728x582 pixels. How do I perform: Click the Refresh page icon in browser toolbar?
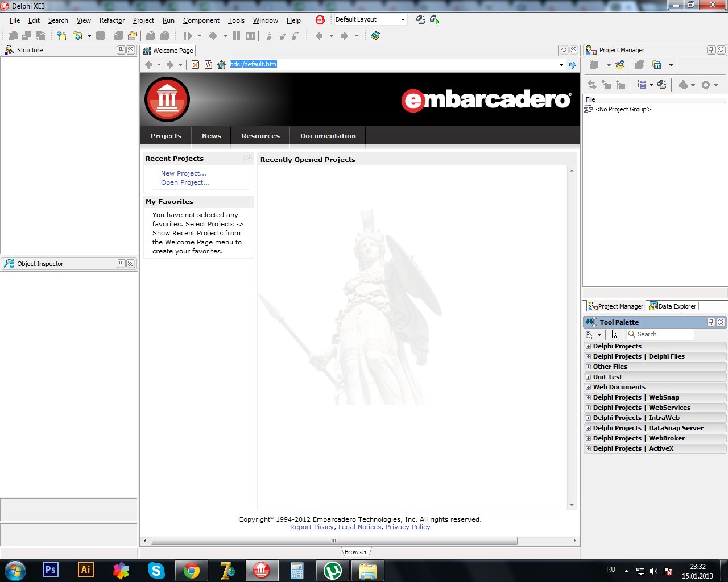point(209,65)
